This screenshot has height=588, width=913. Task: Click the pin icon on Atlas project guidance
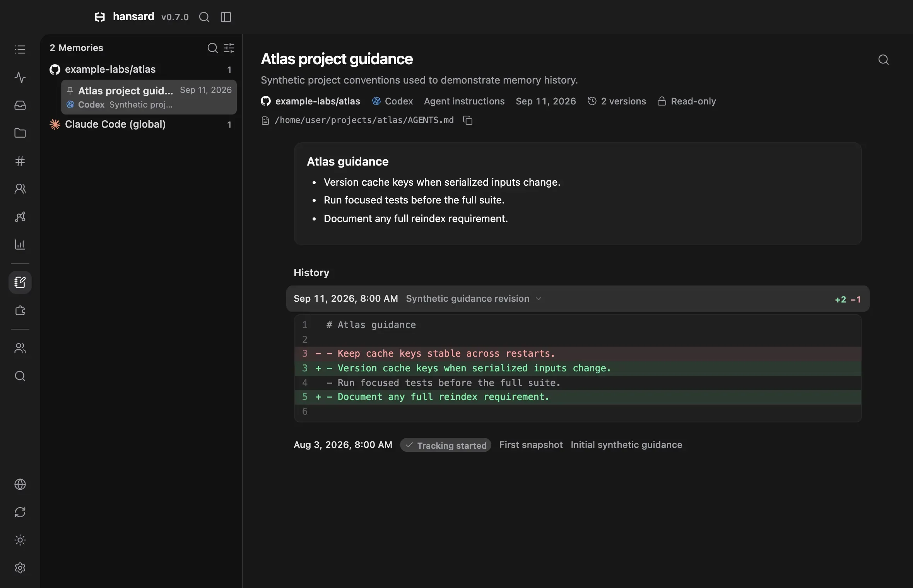(x=70, y=91)
